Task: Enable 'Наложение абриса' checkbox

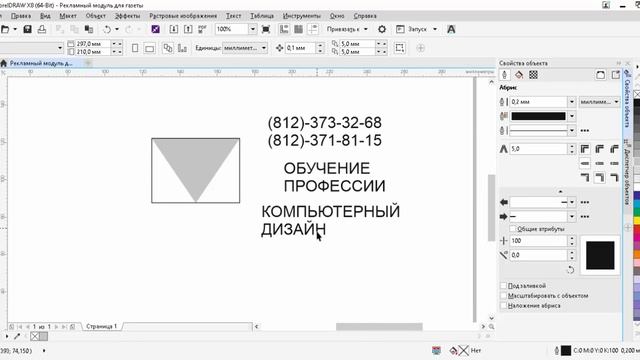Action: [x=503, y=305]
